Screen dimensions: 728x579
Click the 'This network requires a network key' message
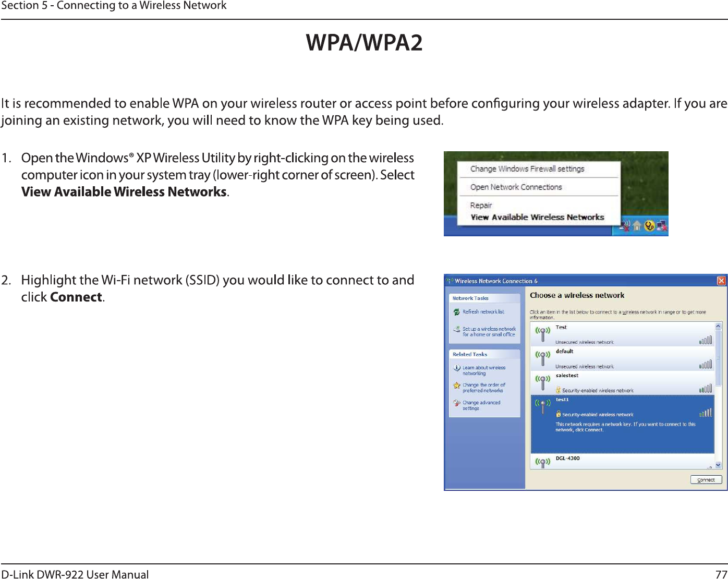(625, 427)
